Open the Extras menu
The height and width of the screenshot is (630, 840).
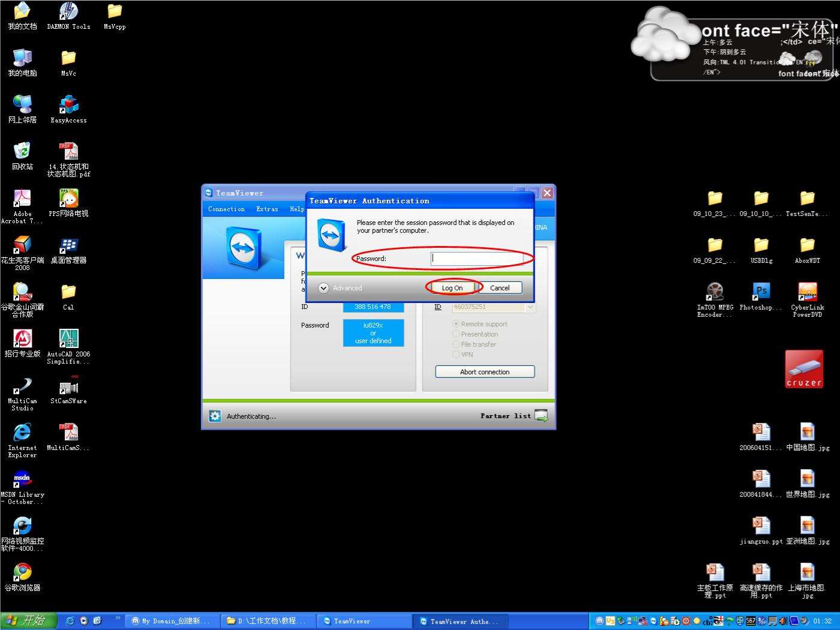pyautogui.click(x=267, y=209)
